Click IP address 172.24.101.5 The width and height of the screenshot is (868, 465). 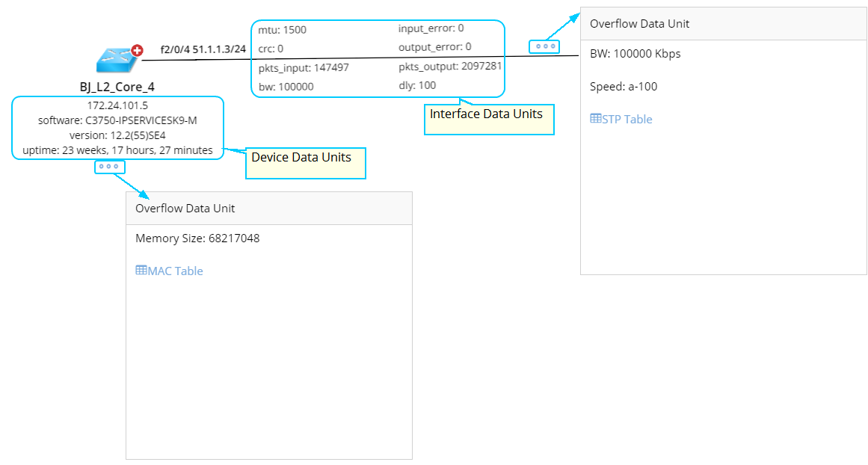click(117, 105)
